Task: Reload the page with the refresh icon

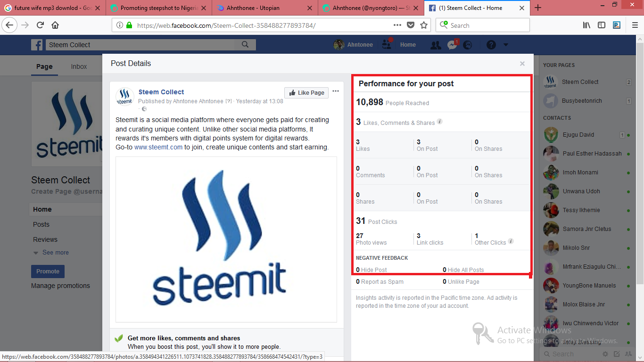Action: click(x=40, y=25)
